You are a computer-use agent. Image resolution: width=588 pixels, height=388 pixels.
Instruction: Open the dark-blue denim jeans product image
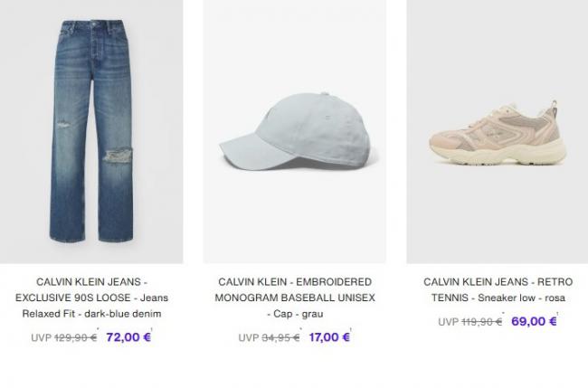point(91,131)
